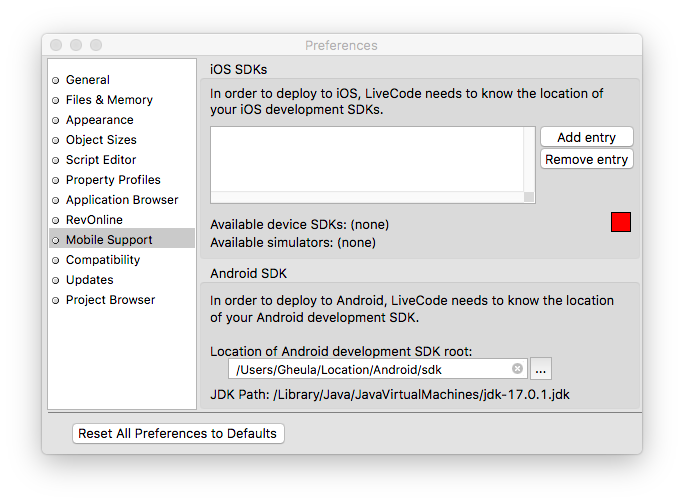Switch to Application Browser preferences
684x504 pixels.
coord(122,200)
